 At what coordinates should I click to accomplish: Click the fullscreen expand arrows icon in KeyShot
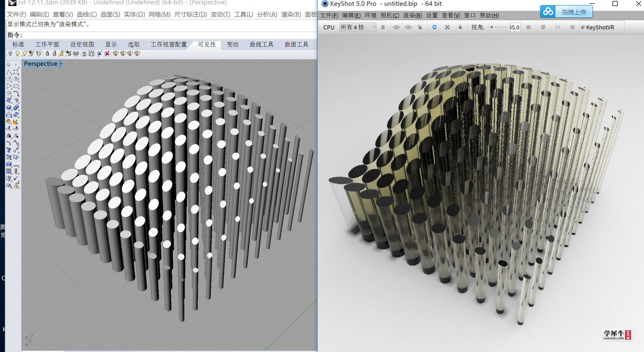(447, 27)
